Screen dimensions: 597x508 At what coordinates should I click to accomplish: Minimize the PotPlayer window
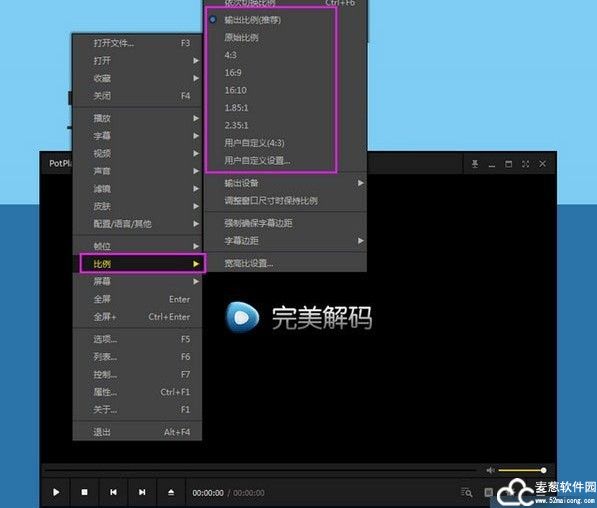coord(492,165)
